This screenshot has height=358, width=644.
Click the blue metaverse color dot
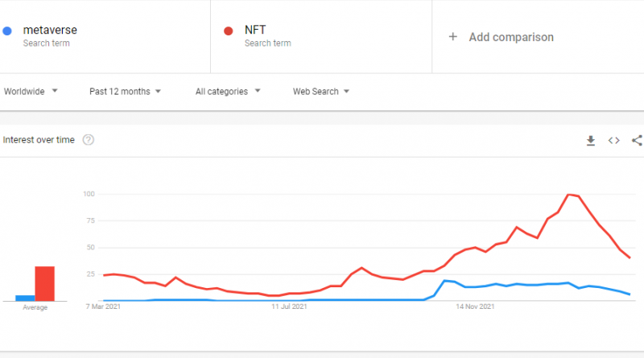7,31
